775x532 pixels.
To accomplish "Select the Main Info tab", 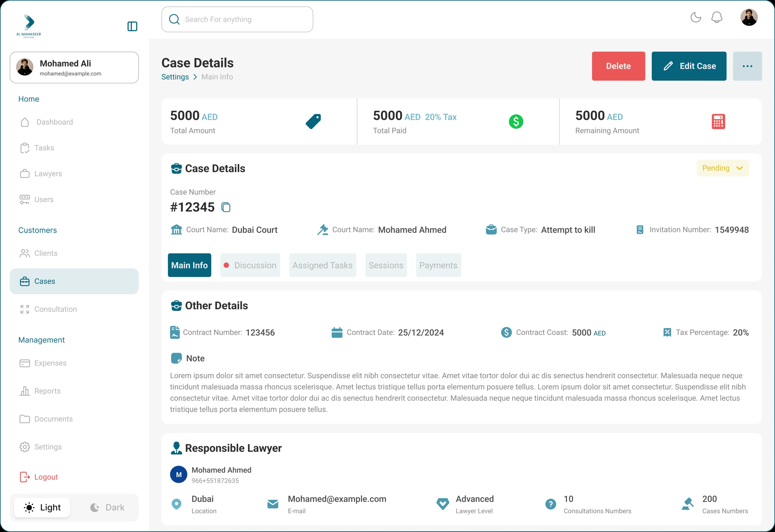I will point(190,265).
